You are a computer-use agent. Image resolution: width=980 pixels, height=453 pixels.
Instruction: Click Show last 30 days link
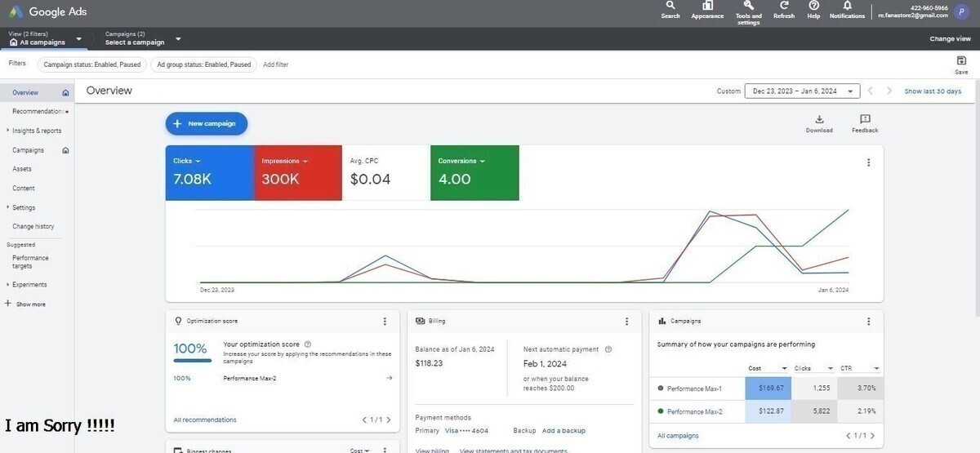pos(933,91)
